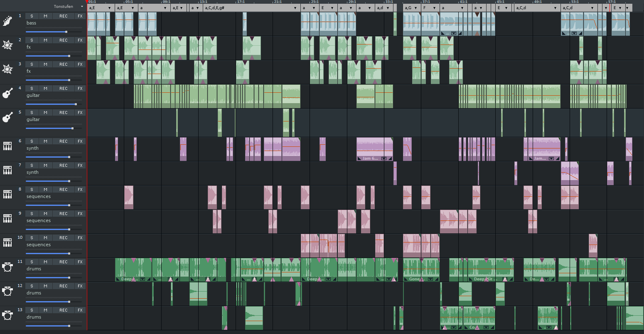Open the Jam 6 clip dropdown on synth track 6

(384, 158)
